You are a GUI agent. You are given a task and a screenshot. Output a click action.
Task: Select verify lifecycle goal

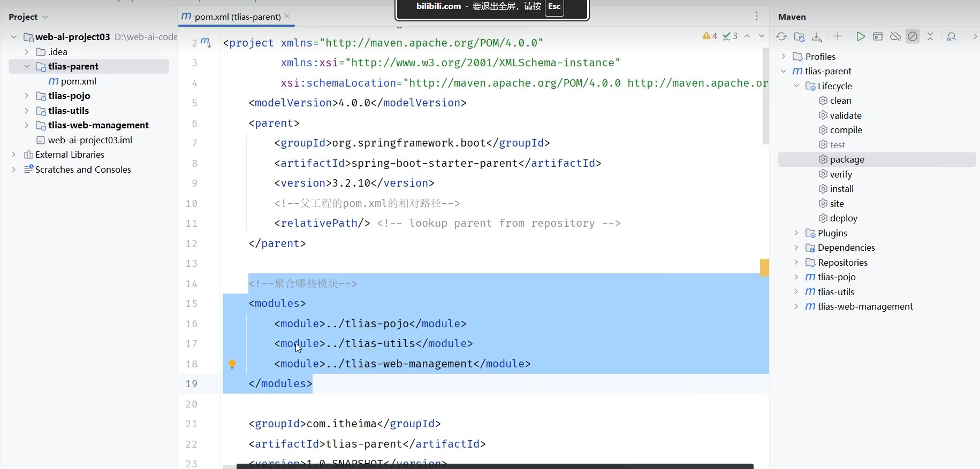(835, 174)
